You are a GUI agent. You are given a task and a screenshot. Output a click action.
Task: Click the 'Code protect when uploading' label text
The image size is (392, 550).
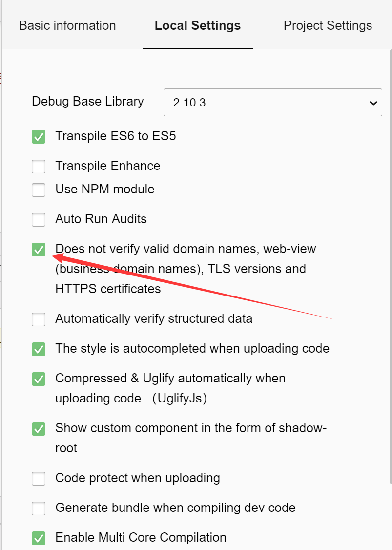138,478
